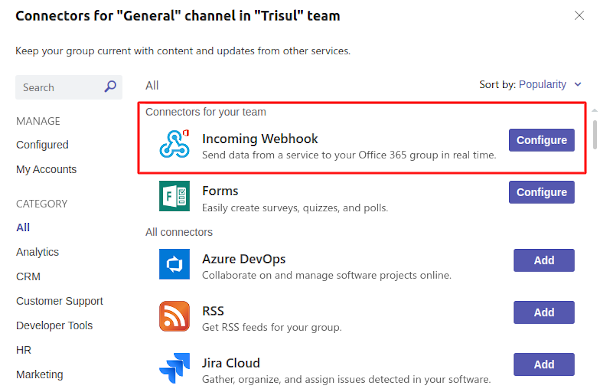Select the Marketing category
The height and width of the screenshot is (389, 600).
click(40, 374)
